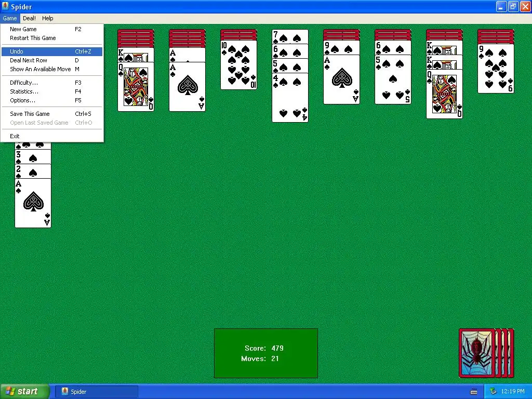Click the system tray icon beside the clock
This screenshot has height=399, width=532.
(493, 392)
